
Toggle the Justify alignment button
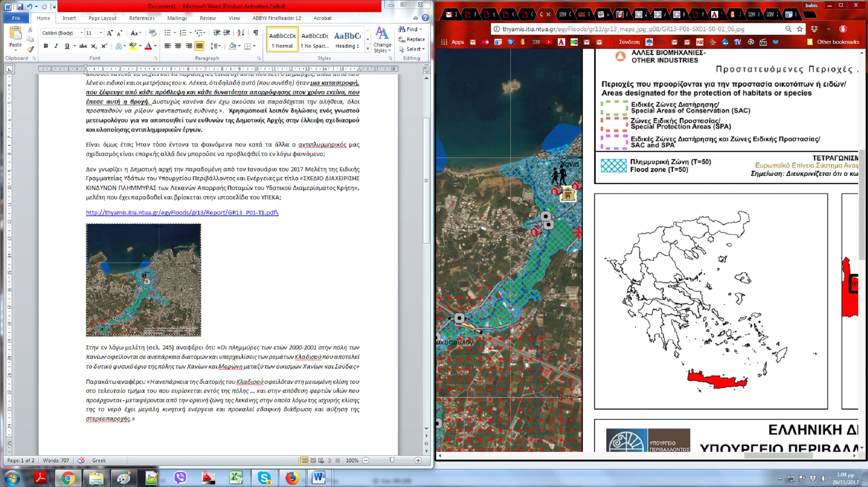point(199,46)
